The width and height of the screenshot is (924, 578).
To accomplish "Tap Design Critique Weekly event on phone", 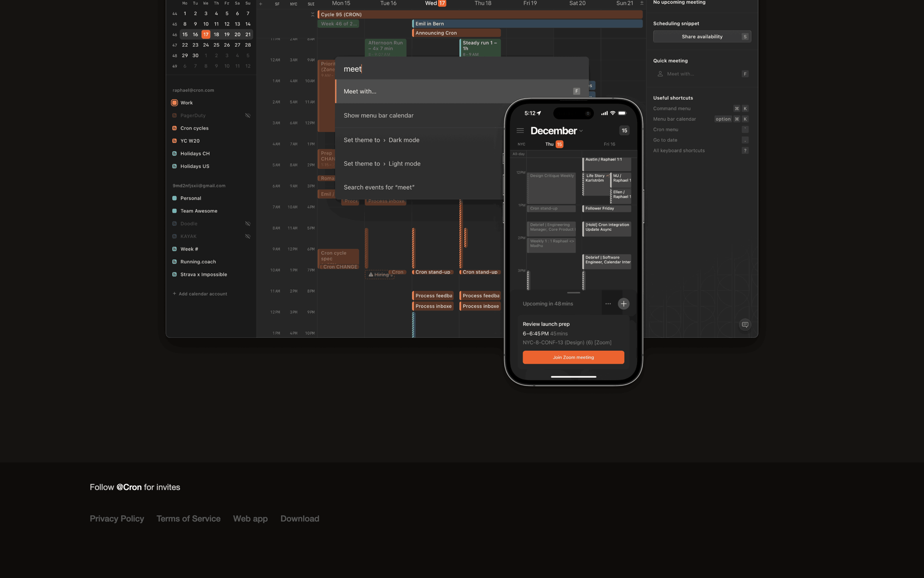I will click(x=552, y=188).
